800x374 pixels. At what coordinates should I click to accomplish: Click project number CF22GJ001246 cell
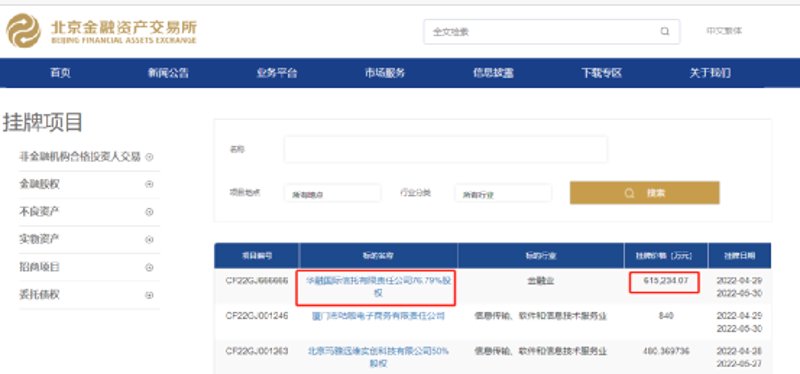click(x=257, y=316)
